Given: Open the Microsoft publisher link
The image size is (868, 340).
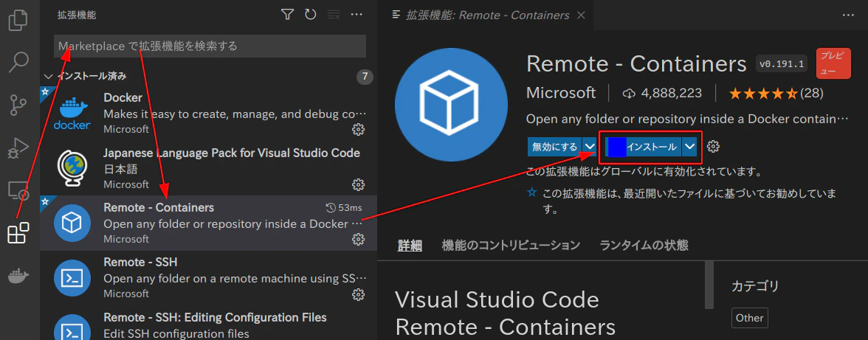Looking at the screenshot, I should point(561,93).
